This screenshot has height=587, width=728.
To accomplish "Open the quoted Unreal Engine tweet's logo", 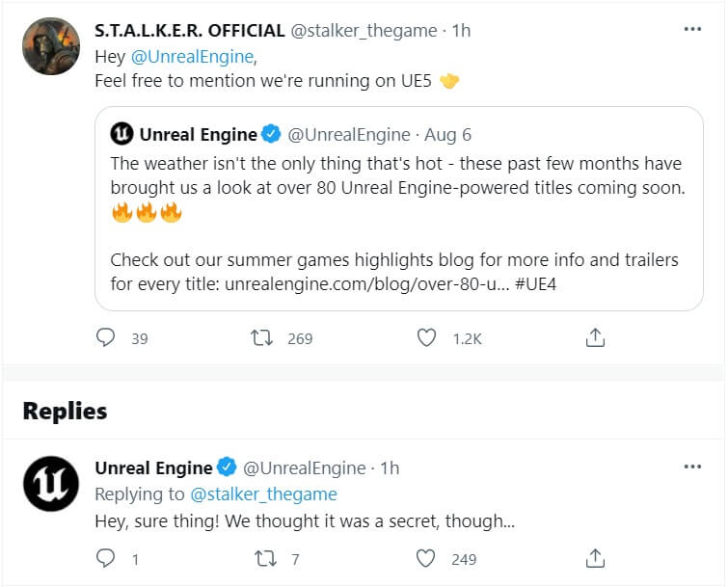I will click(122, 134).
